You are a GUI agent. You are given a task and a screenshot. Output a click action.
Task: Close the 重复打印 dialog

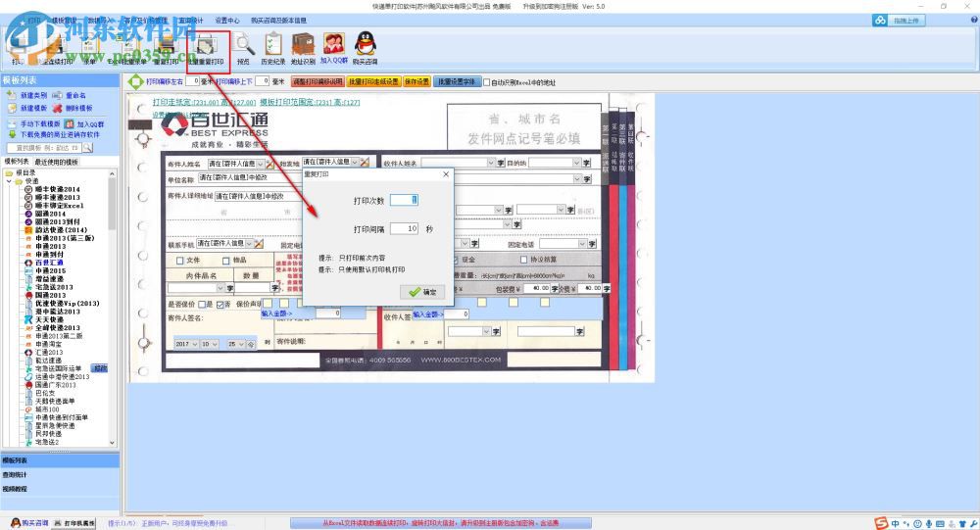pos(446,174)
